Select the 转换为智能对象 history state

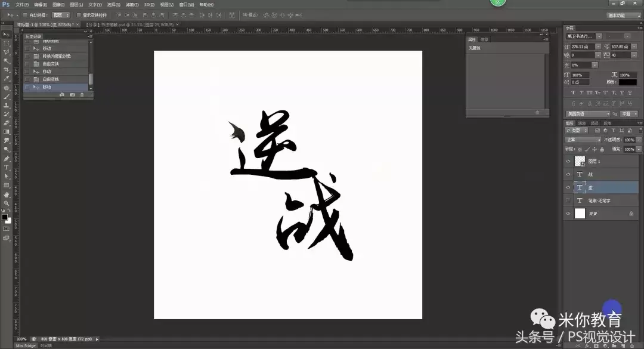[56, 56]
